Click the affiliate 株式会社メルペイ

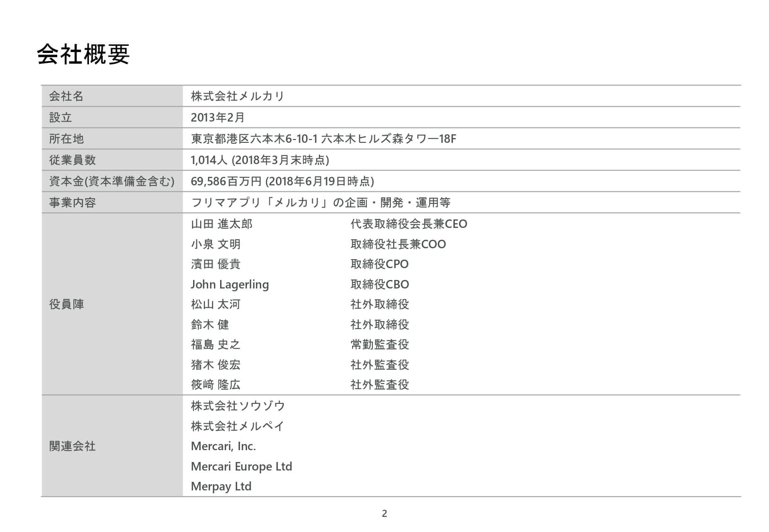pyautogui.click(x=238, y=426)
